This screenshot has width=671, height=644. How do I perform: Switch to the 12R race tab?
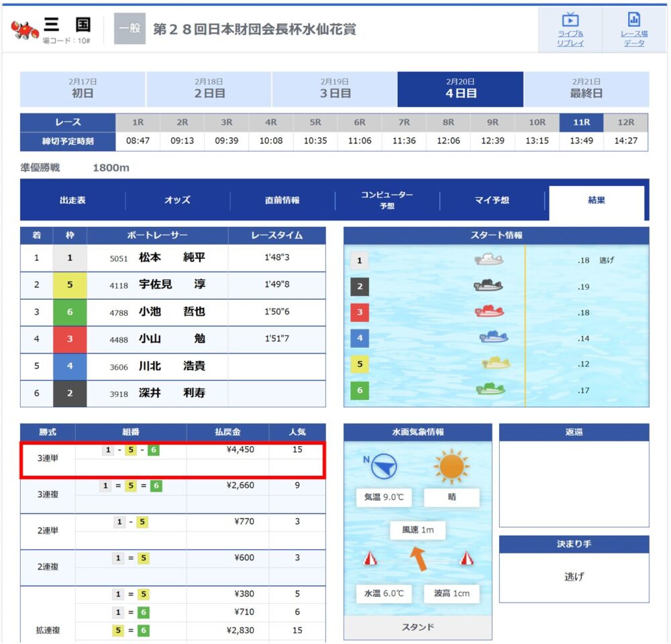[x=625, y=122]
